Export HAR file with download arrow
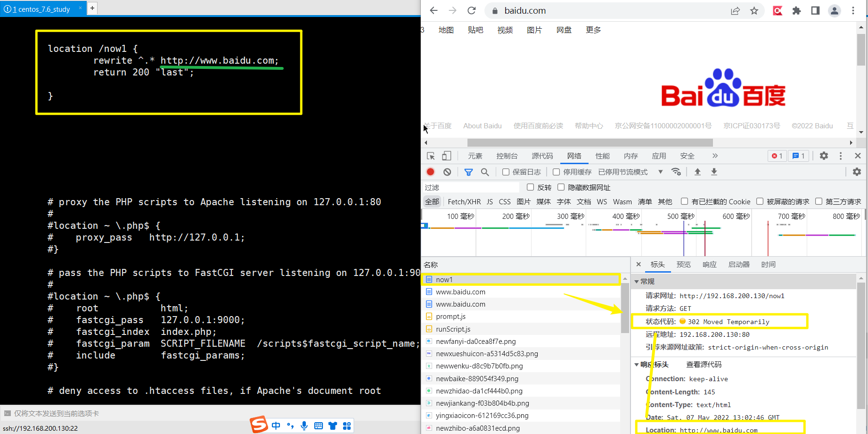868x434 pixels. coord(714,172)
